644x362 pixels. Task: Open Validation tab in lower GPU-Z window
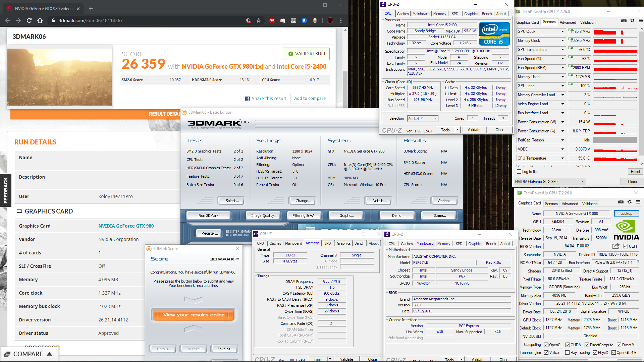click(590, 204)
